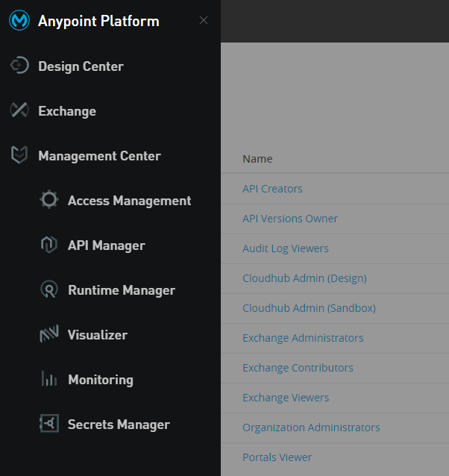Select the Audit Log Viewers link
This screenshot has width=449, height=476.
[286, 248]
